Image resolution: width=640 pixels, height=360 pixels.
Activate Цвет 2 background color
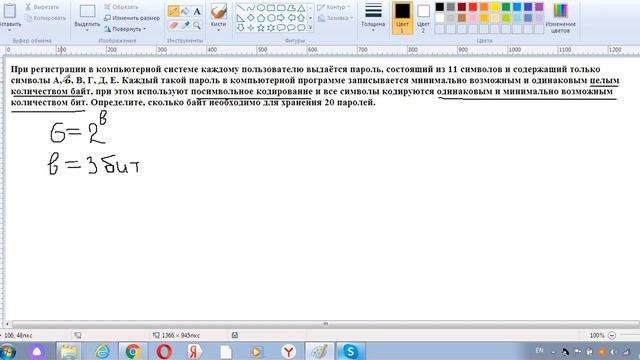coord(423,18)
